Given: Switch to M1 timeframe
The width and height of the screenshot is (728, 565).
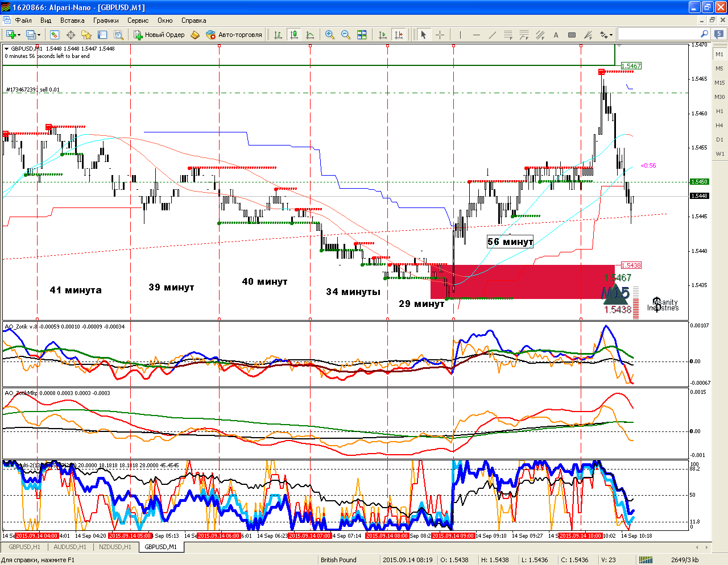Looking at the screenshot, I should click(719, 55).
